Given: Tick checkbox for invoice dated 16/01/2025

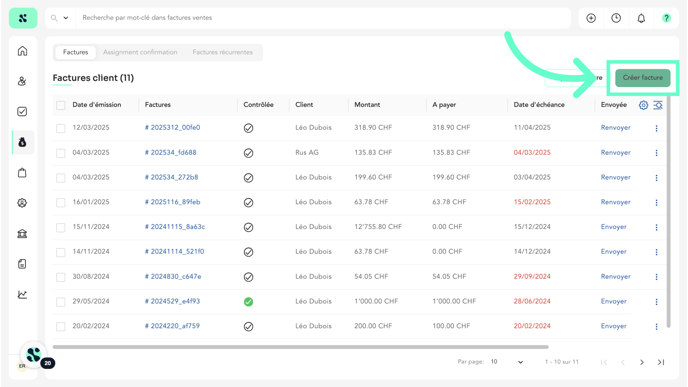Looking at the screenshot, I should (x=61, y=202).
